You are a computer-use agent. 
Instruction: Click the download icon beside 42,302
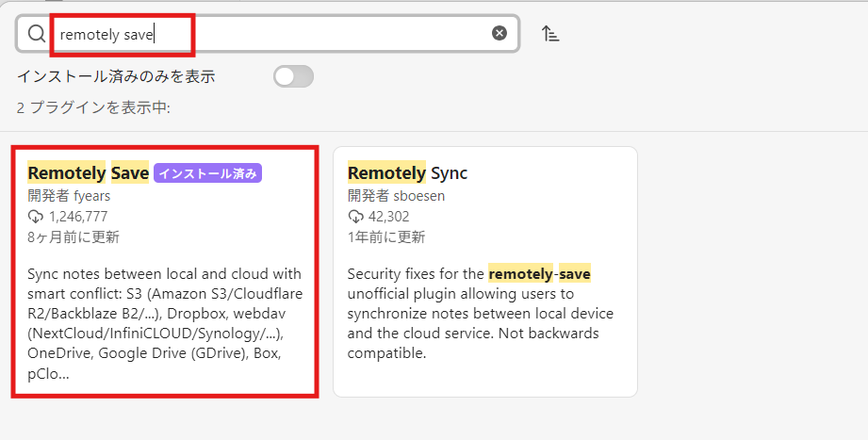pyautogui.click(x=355, y=217)
